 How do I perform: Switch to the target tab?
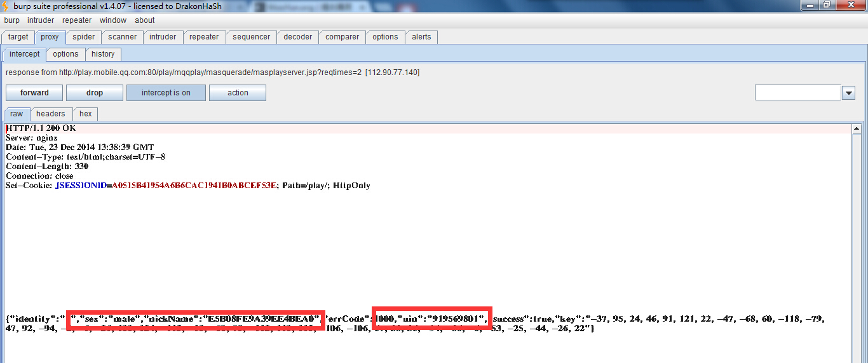click(18, 37)
